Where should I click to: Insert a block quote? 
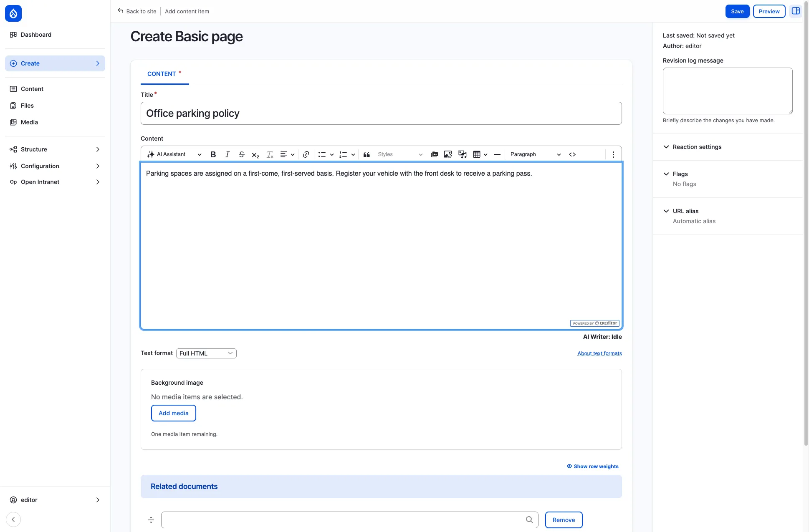(x=367, y=154)
